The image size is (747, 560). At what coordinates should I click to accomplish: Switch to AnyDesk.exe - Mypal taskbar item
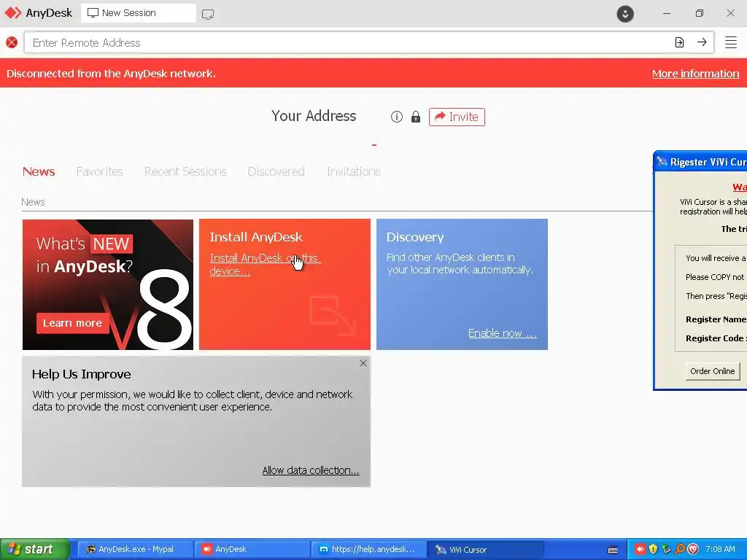134,549
